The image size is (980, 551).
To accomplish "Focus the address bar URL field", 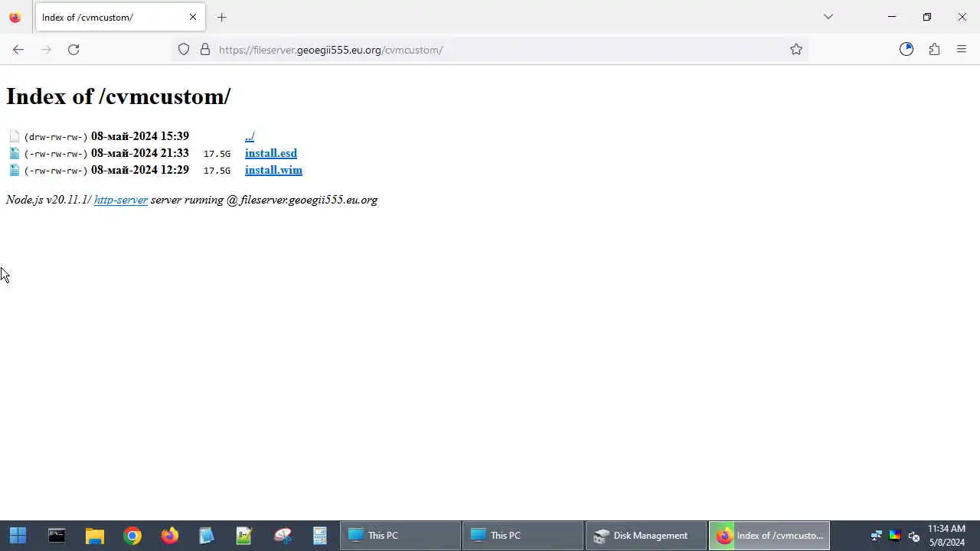I will tap(490, 50).
